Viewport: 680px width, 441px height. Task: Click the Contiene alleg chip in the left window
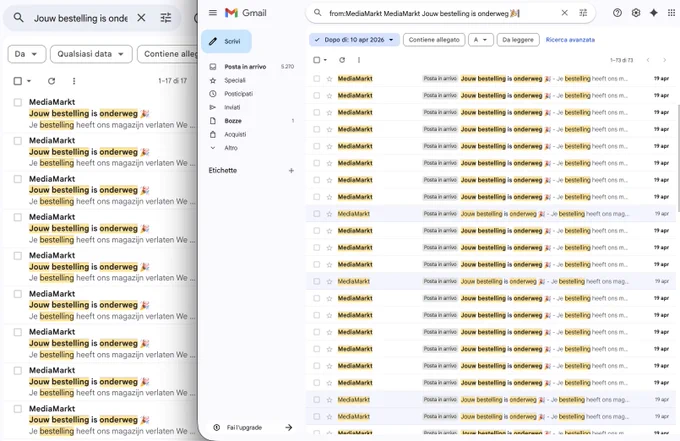pos(167,54)
